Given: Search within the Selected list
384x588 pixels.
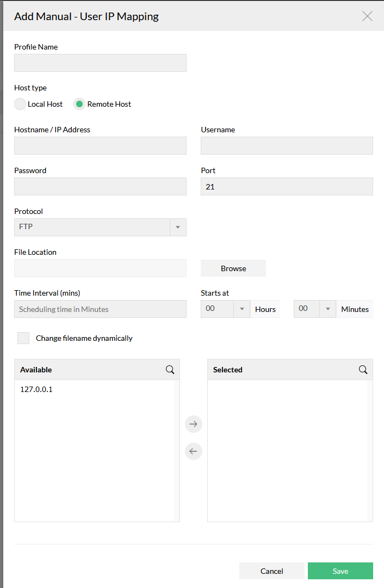Looking at the screenshot, I should [363, 369].
